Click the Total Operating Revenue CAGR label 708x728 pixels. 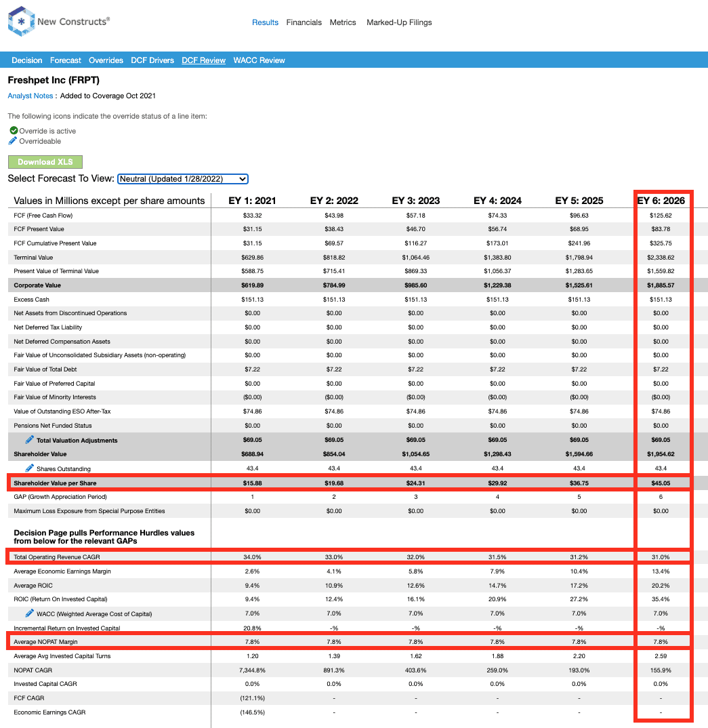pos(57,557)
